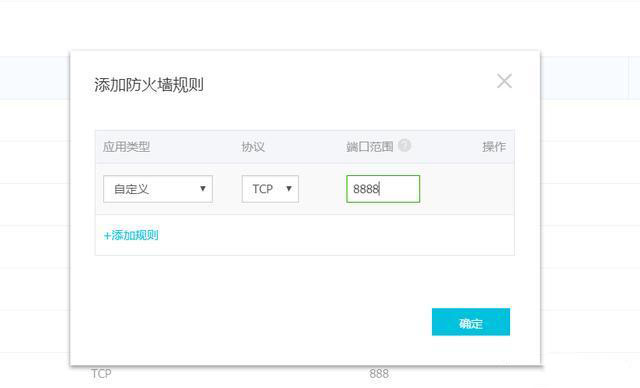Close the 添加防火墙规则 dialog with the X
The image size is (640, 388).
click(504, 81)
